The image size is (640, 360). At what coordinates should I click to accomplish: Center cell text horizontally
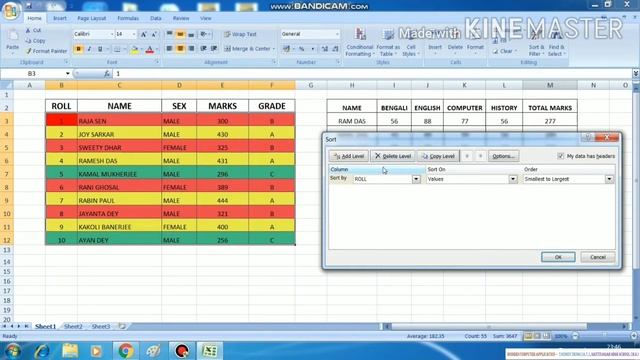click(x=180, y=49)
